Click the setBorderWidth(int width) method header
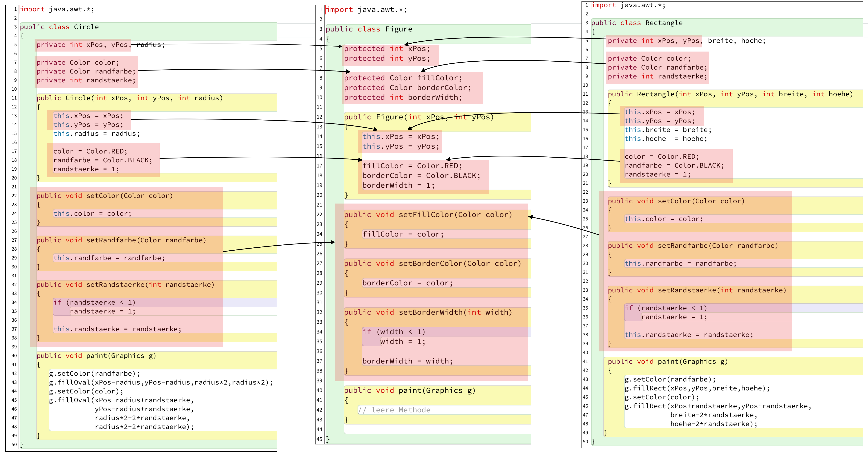868x461 pixels. (x=428, y=313)
